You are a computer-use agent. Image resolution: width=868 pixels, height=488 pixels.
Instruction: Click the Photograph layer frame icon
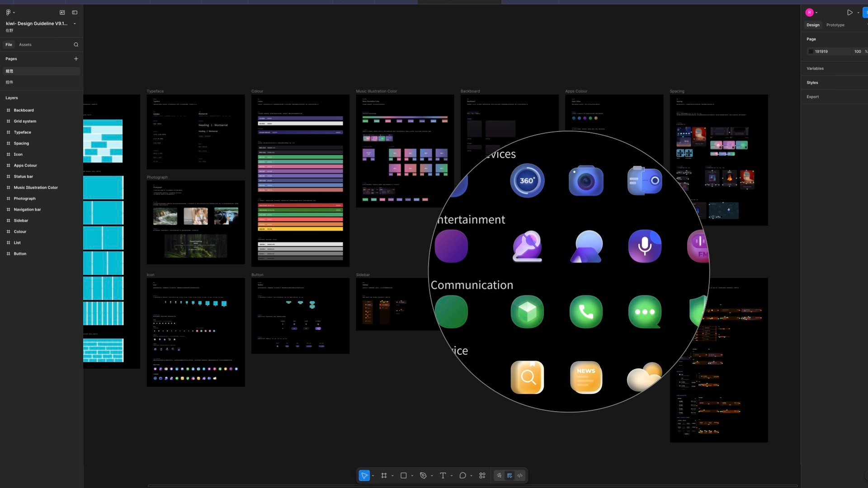pos(8,199)
